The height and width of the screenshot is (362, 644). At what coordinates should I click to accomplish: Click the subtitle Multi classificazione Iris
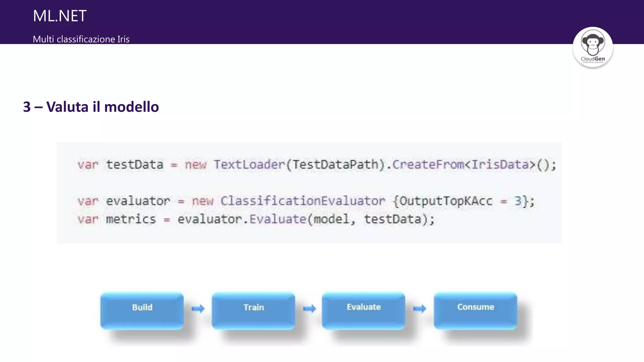click(x=81, y=39)
